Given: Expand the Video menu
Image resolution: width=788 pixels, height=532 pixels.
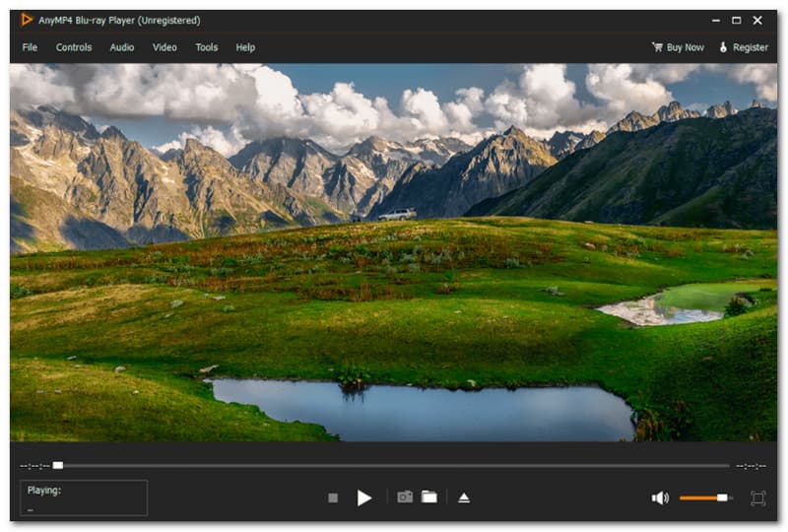Looking at the screenshot, I should tap(164, 47).
